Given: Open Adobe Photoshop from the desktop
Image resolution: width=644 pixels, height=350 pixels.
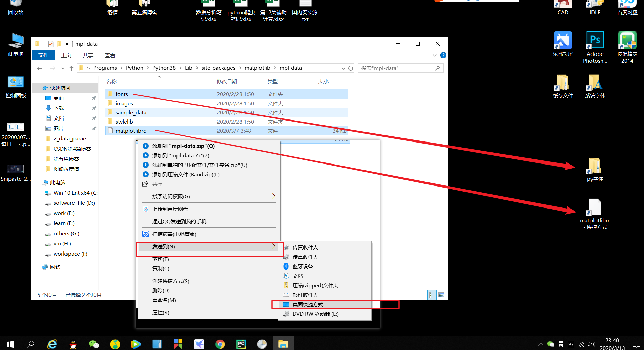Looking at the screenshot, I should pos(595,41).
